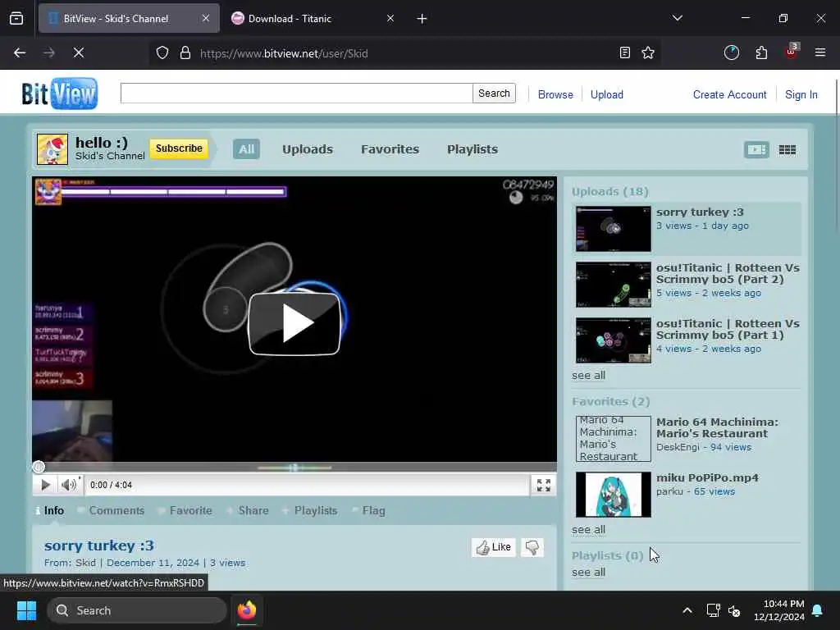Image resolution: width=840 pixels, height=630 pixels.
Task: Click Skid's channel avatar image
Action: click(52, 149)
